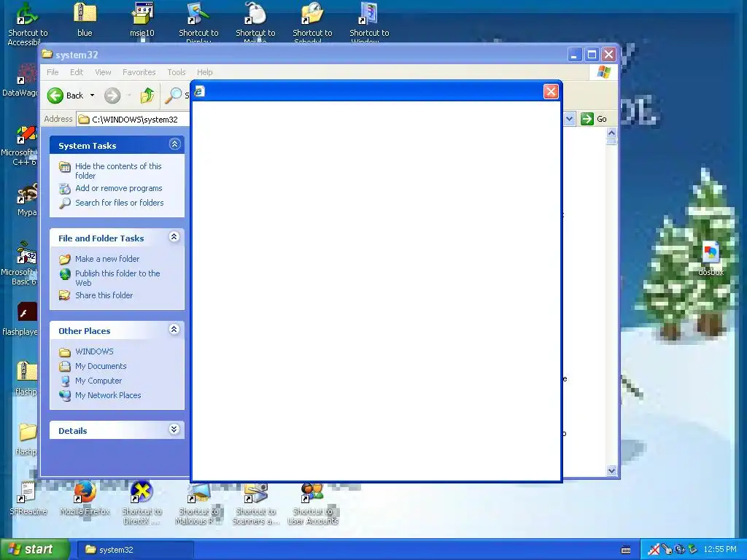747x560 pixels.
Task: Open the Edit menu
Action: click(x=76, y=72)
